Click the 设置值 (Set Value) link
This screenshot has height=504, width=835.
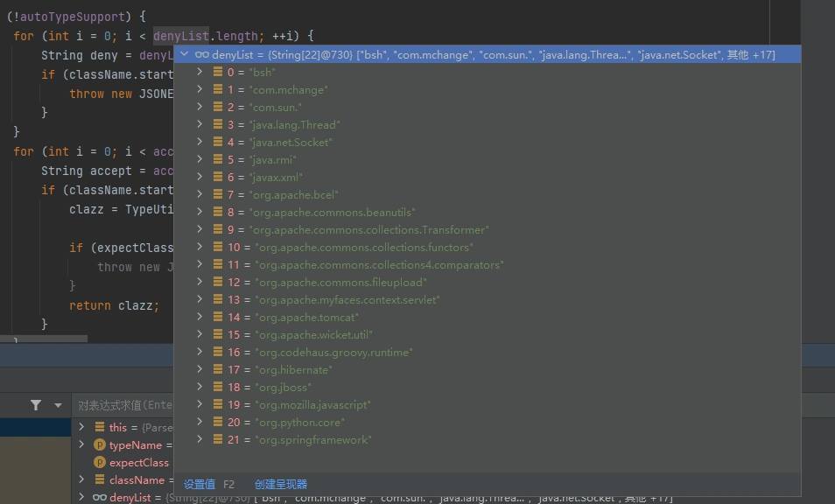200,484
